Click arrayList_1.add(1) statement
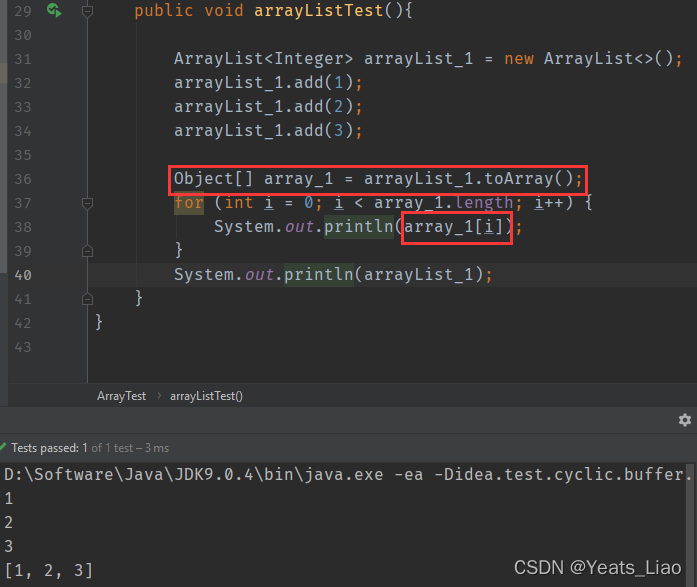Viewport: 697px width, 587px height. pos(268,83)
